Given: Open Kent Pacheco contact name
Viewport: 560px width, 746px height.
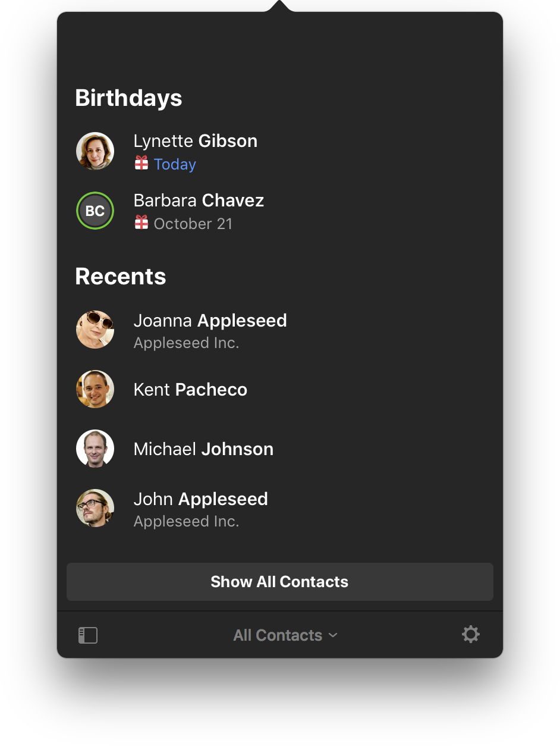Looking at the screenshot, I should pyautogui.click(x=190, y=390).
